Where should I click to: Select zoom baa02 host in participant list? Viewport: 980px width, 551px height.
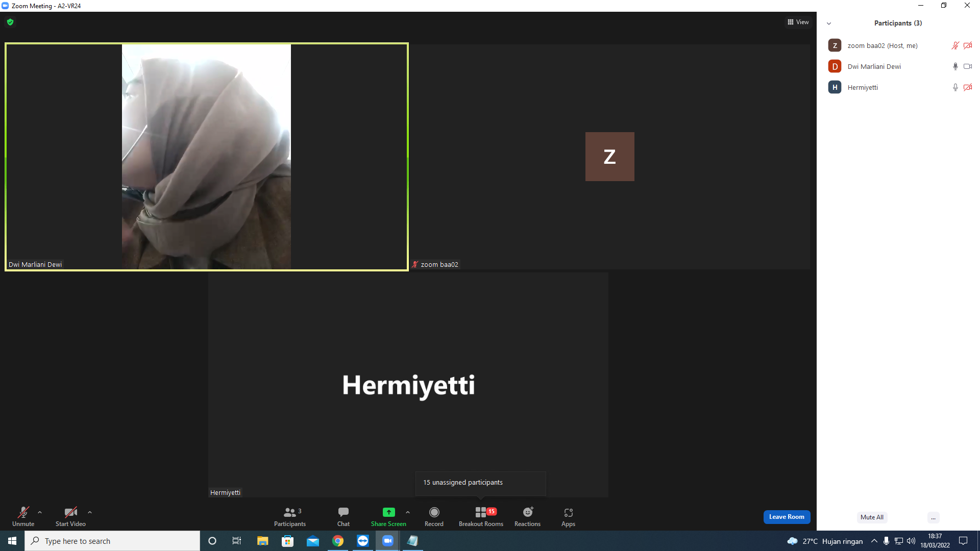tap(898, 45)
